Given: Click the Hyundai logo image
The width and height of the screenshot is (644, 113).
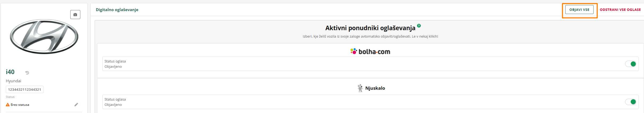Looking at the screenshot, I should click(x=44, y=36).
